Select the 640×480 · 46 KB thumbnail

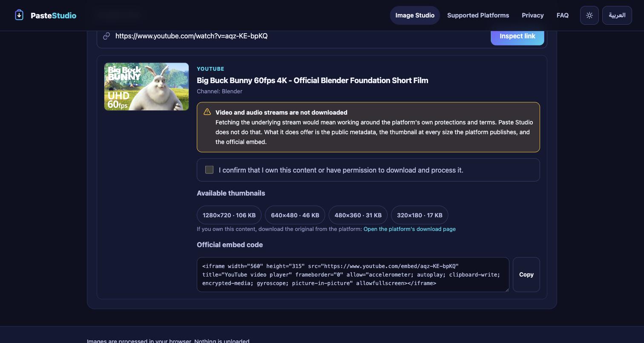295,215
